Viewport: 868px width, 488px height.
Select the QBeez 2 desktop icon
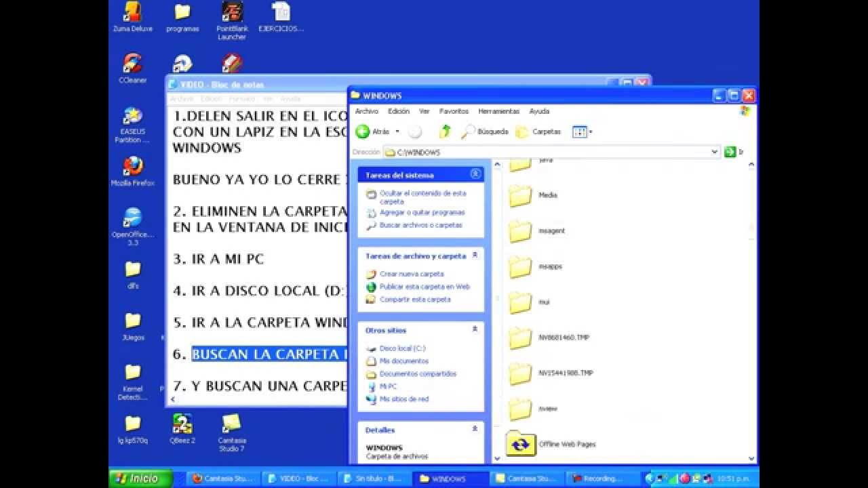pos(182,429)
